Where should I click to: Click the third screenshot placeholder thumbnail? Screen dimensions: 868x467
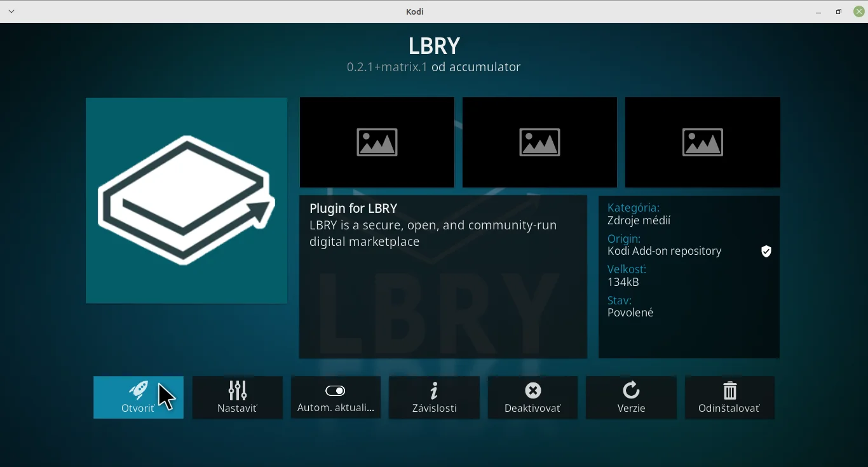[703, 142]
